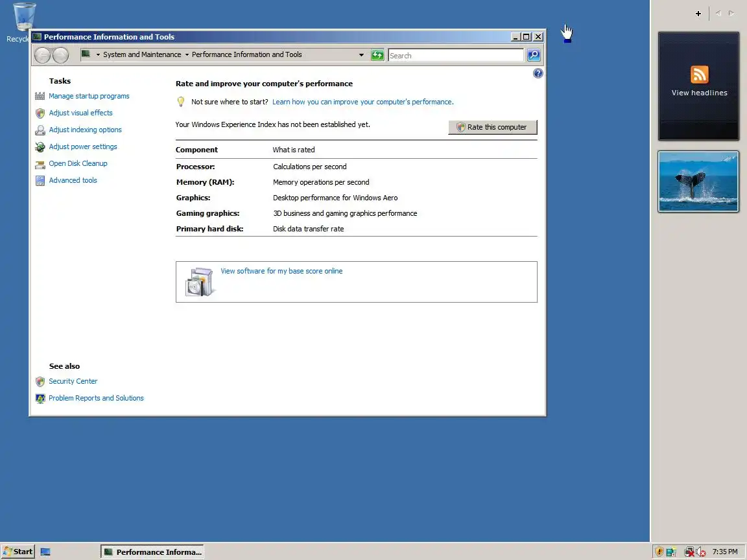Open View software for my base score online
Screen dimensions: 747x560
pyautogui.click(x=281, y=271)
